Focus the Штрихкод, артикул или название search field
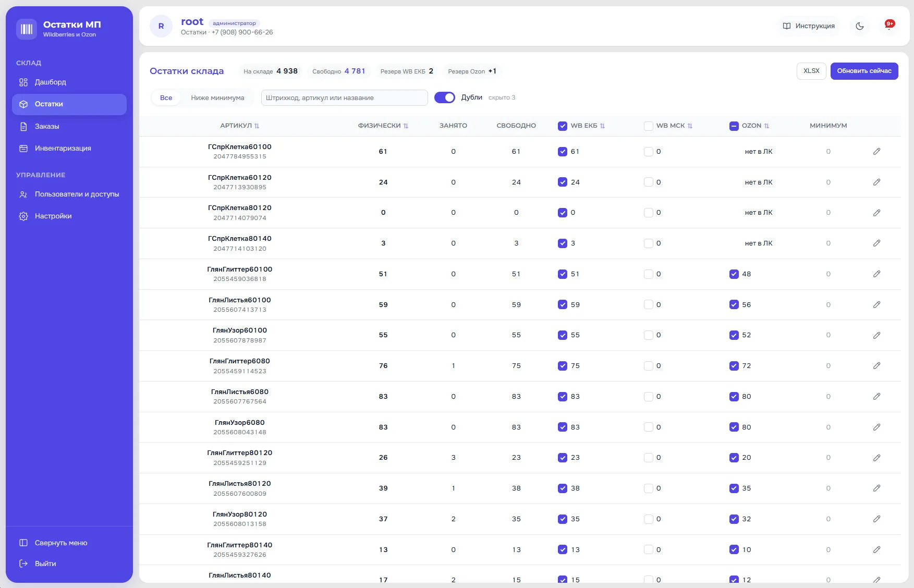This screenshot has width=914, height=588. [345, 98]
